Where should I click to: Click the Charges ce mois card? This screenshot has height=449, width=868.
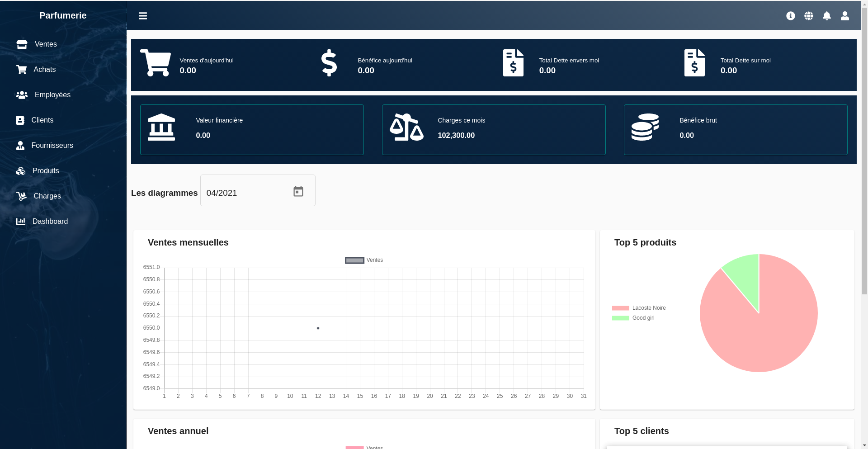[494, 130]
